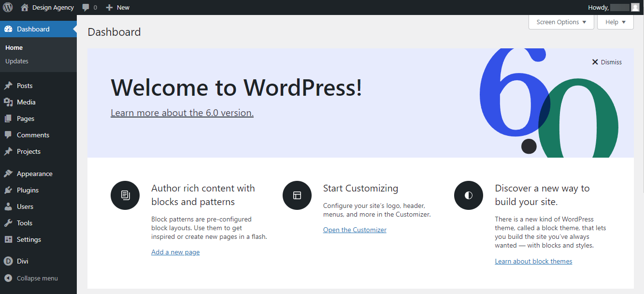Click the X icon next to Dismiss

[x=595, y=62]
